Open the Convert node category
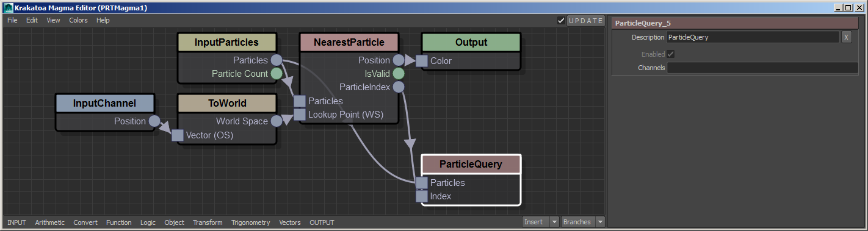Screen dimensions: 868x231 pyautogui.click(x=85, y=222)
